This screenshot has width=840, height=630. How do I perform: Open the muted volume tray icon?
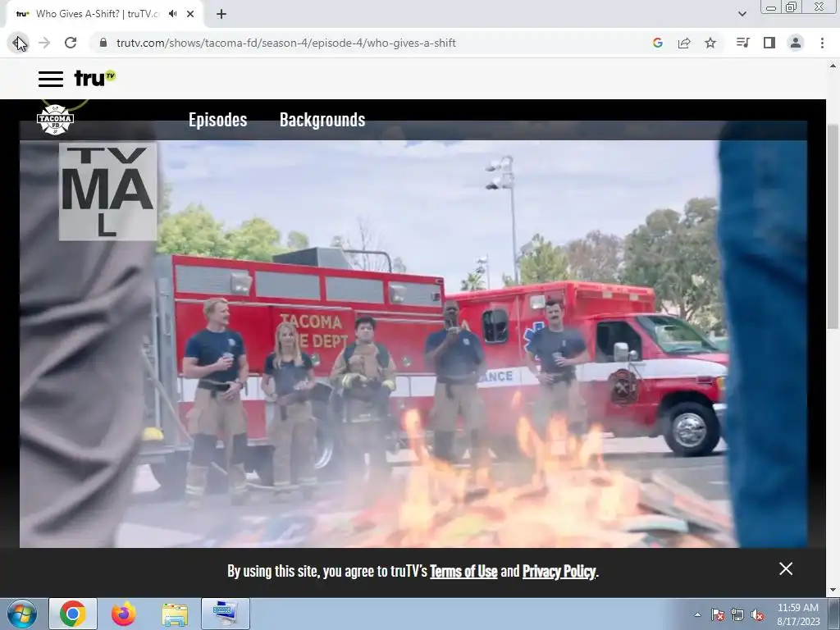point(757,614)
